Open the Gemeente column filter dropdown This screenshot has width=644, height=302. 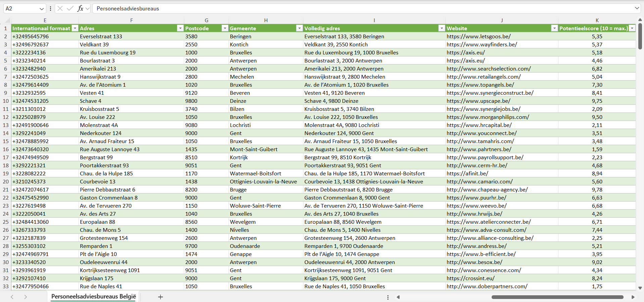pyautogui.click(x=299, y=28)
